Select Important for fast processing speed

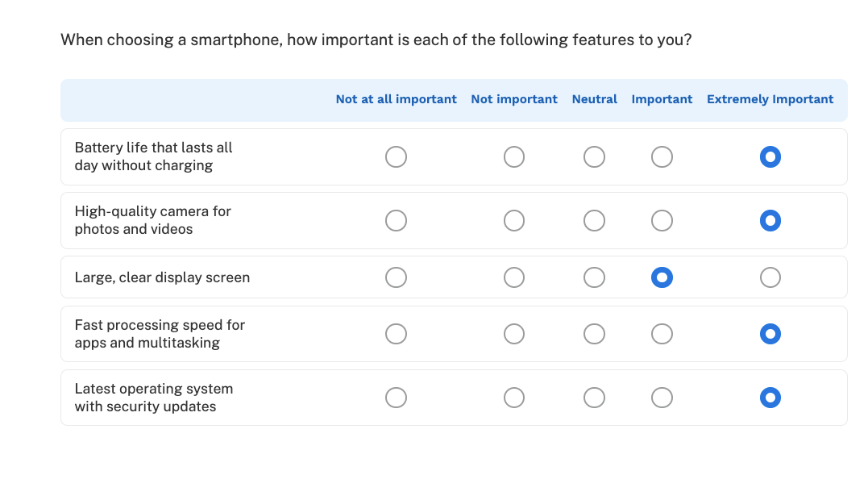(x=662, y=333)
